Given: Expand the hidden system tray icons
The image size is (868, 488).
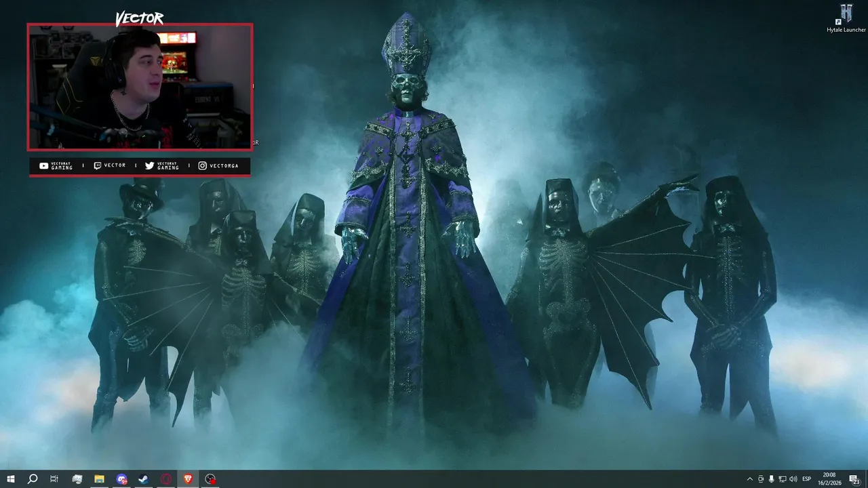Looking at the screenshot, I should tap(749, 479).
